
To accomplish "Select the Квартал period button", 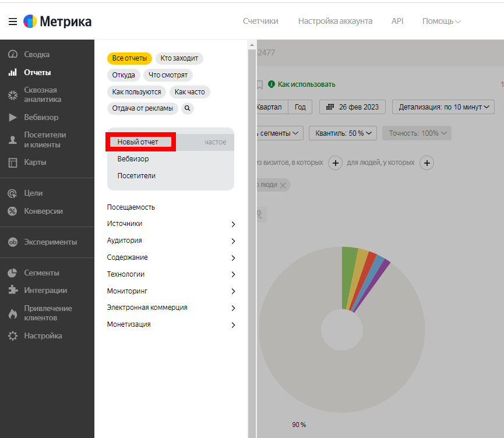I will click(272, 107).
